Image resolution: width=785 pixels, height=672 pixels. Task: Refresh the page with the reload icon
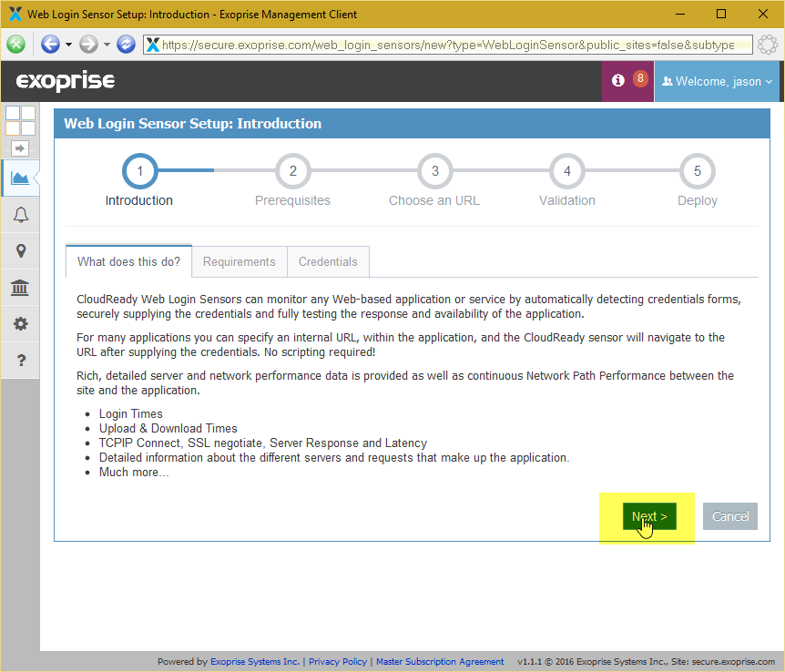[127, 45]
